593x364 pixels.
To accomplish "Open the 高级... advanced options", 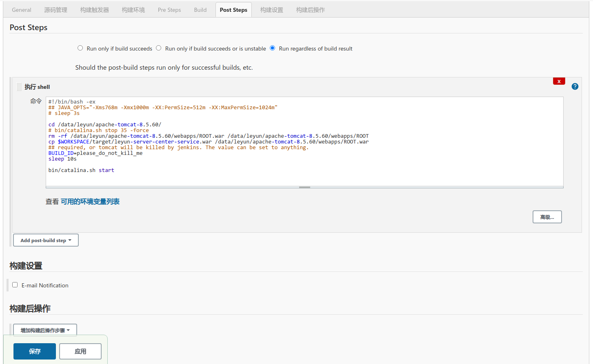I will click(547, 217).
